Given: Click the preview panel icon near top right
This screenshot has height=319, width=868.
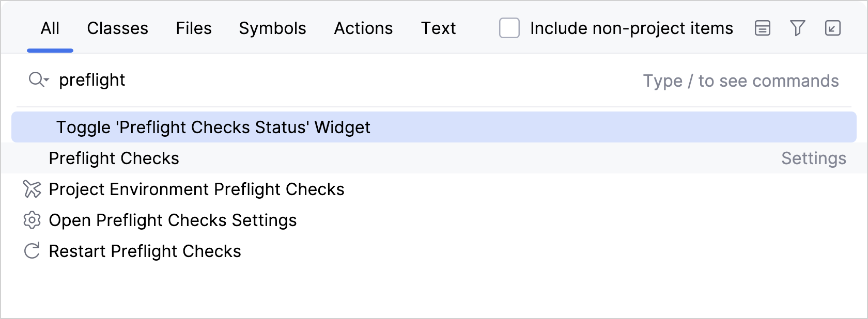Looking at the screenshot, I should tap(762, 28).
